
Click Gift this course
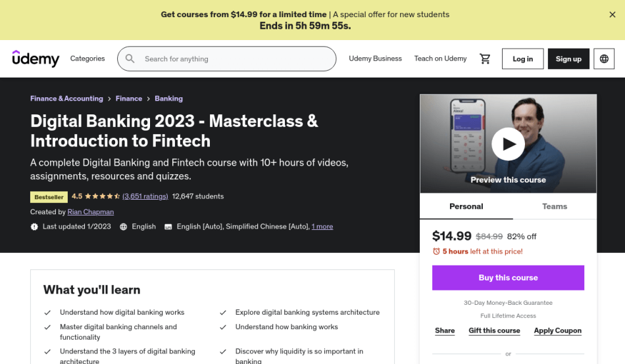[x=494, y=330]
